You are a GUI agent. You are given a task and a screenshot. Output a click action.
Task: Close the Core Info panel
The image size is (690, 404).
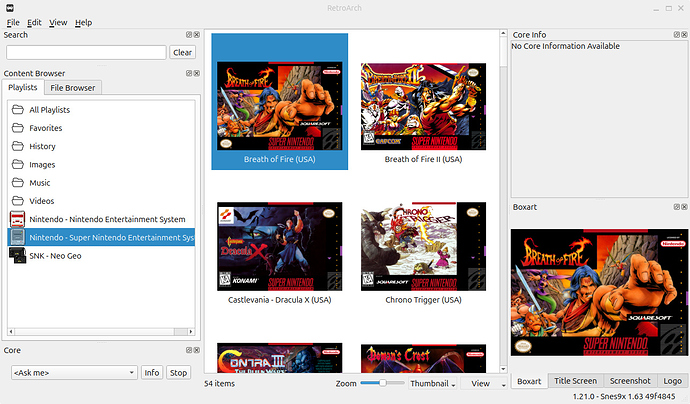click(x=684, y=35)
